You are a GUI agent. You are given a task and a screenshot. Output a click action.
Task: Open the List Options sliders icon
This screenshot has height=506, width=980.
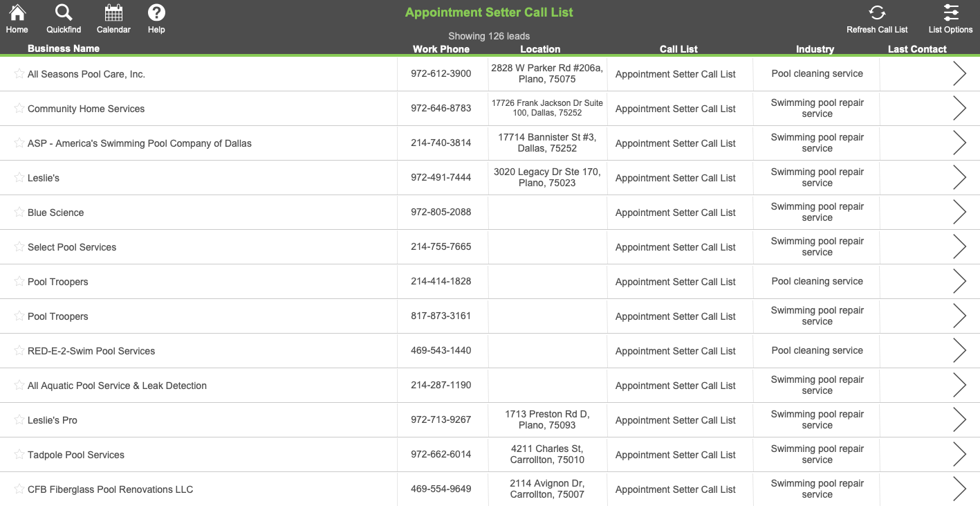[951, 12]
